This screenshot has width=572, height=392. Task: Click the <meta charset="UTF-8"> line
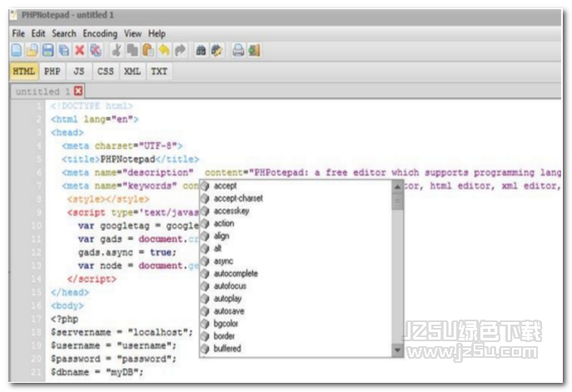pos(122,146)
